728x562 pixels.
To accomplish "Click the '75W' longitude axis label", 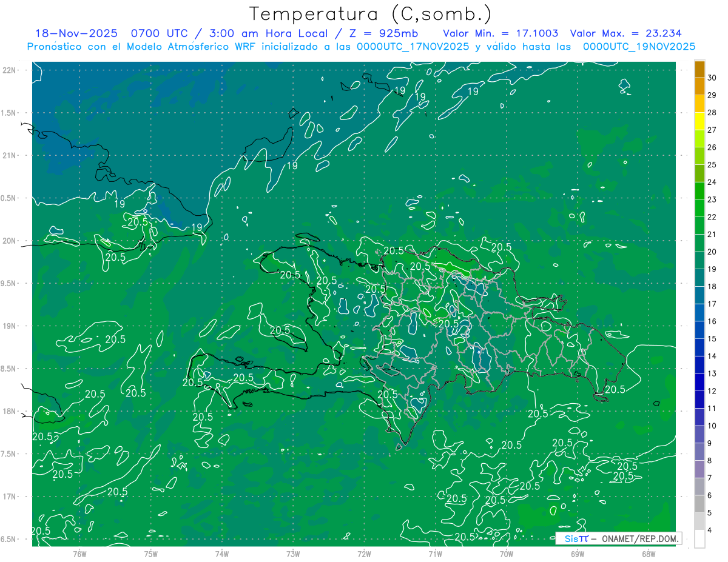I will click(x=151, y=554).
